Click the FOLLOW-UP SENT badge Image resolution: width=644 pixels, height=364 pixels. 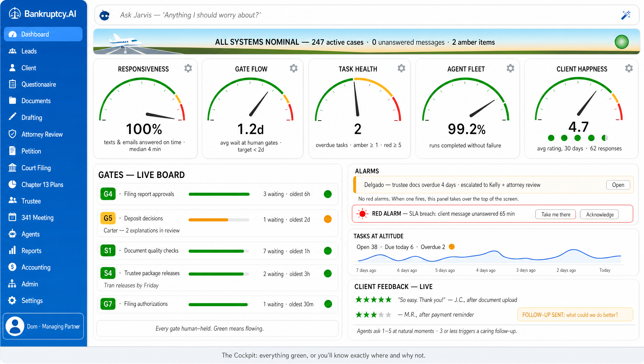tap(575, 314)
